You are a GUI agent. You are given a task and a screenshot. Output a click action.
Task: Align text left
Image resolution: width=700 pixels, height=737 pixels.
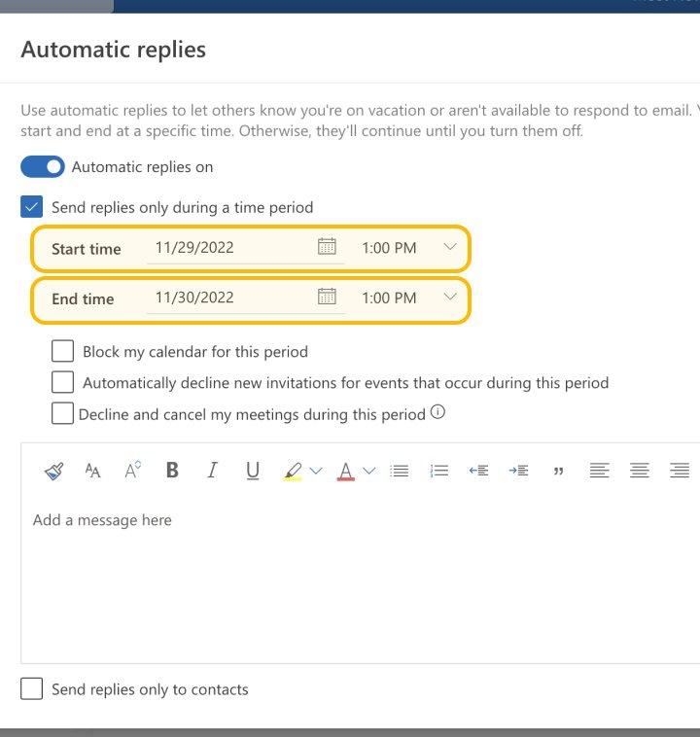point(600,470)
